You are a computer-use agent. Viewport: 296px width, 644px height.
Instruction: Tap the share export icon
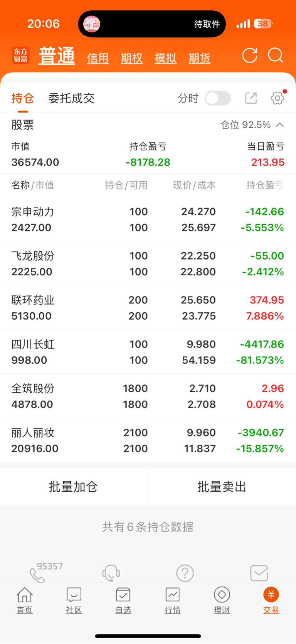(251, 98)
